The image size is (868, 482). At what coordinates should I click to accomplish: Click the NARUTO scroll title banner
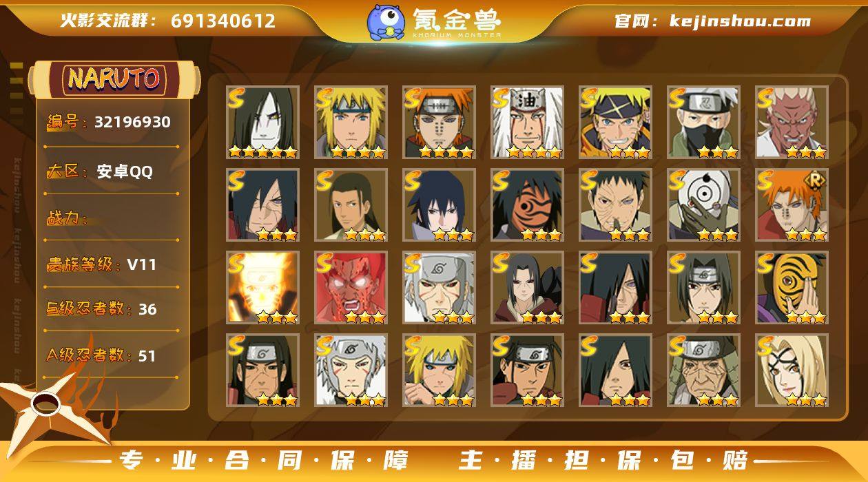(x=114, y=79)
